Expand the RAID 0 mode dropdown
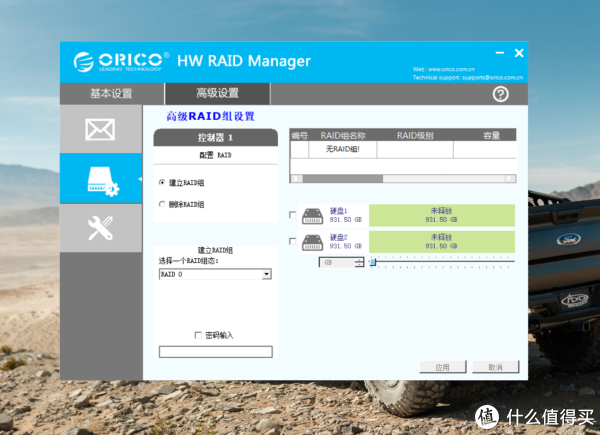 click(x=267, y=273)
